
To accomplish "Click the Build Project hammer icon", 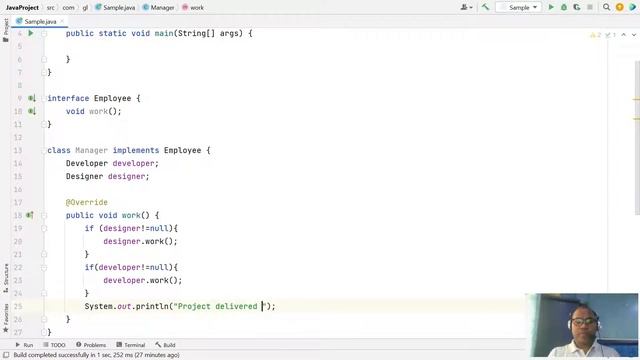I will click(x=485, y=7).
